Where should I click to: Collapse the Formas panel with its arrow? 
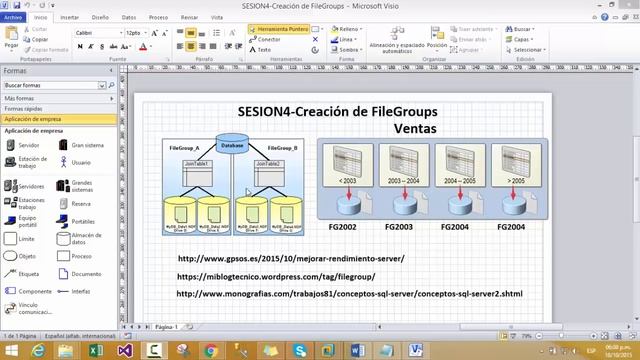pos(111,71)
